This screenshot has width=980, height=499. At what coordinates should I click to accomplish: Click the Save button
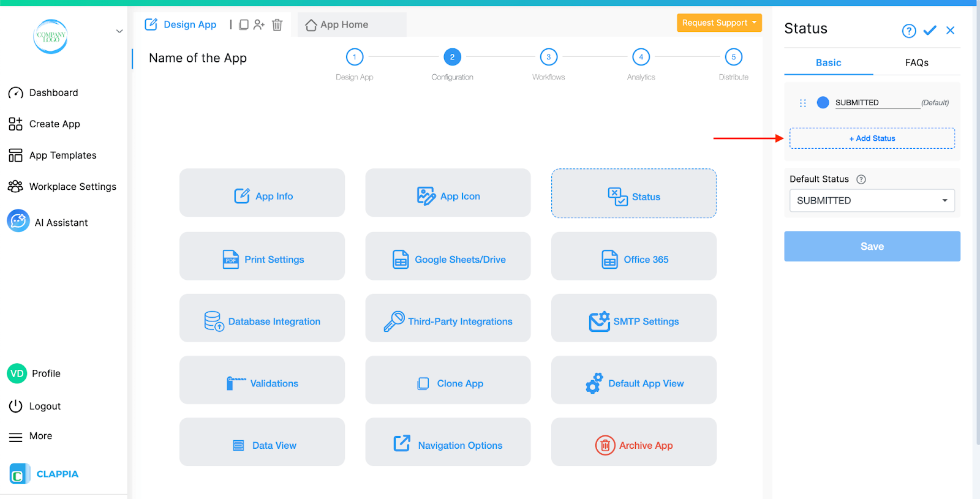click(872, 246)
